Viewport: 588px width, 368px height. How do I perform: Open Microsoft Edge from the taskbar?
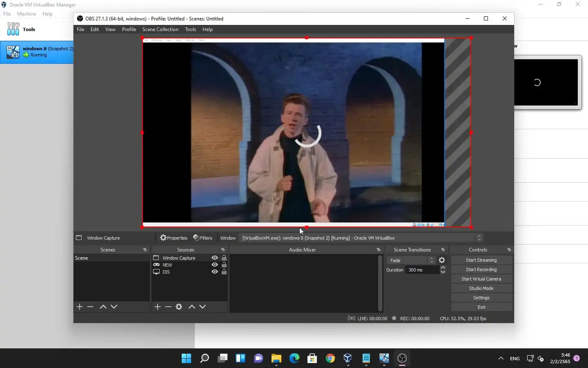pyautogui.click(x=294, y=359)
